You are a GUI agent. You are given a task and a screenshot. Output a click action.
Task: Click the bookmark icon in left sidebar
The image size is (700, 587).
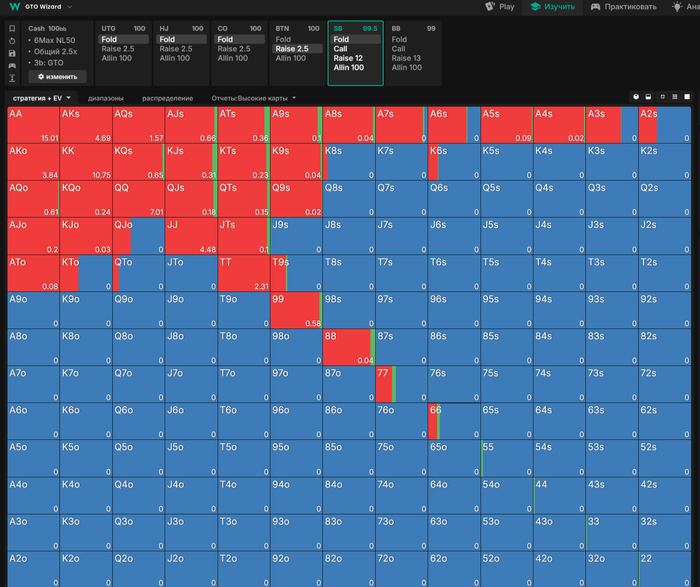pyautogui.click(x=12, y=29)
